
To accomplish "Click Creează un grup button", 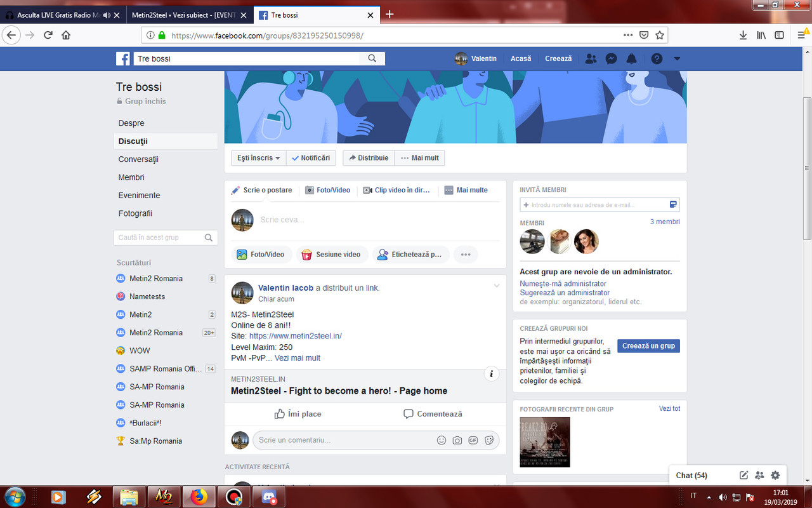I will 648,346.
